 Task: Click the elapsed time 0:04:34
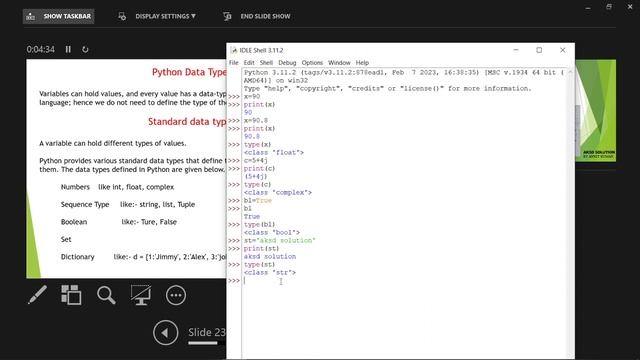tap(40, 49)
